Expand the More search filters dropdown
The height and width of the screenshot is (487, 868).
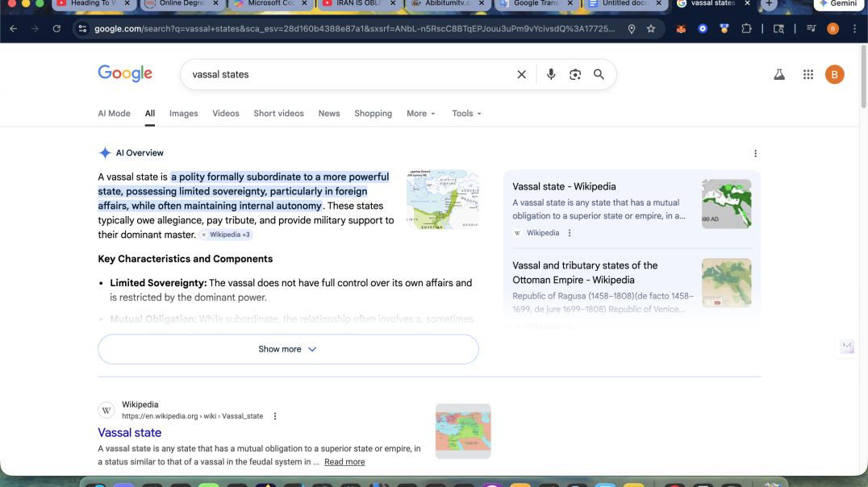tap(420, 114)
